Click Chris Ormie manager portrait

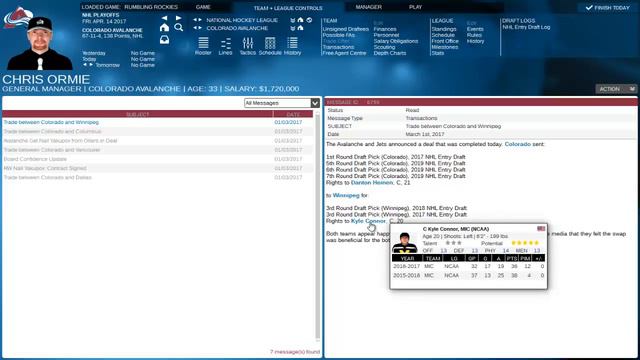point(40,43)
